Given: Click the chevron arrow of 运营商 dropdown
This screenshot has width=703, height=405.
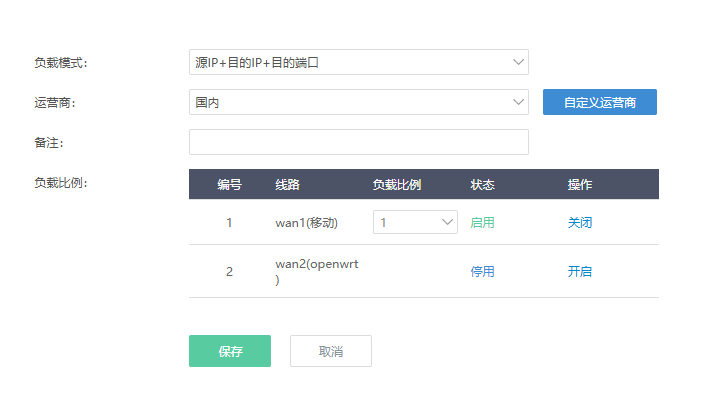Looking at the screenshot, I should pos(518,102).
